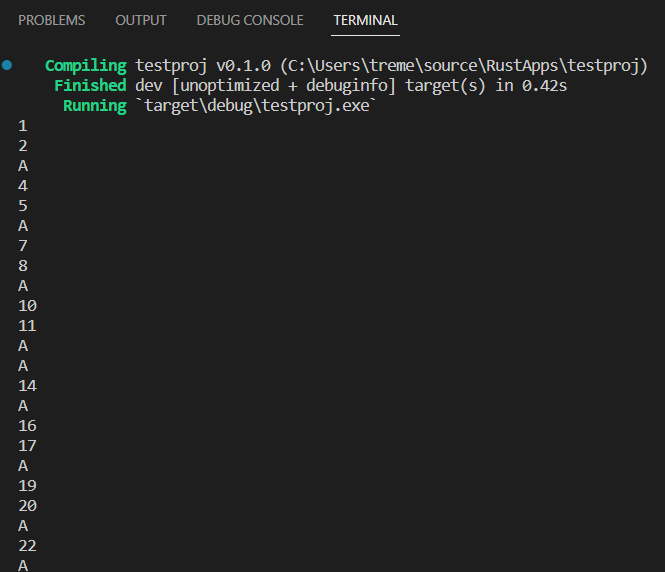The width and height of the screenshot is (665, 572).
Task: Click the '0.42s' build time
Action: click(544, 86)
